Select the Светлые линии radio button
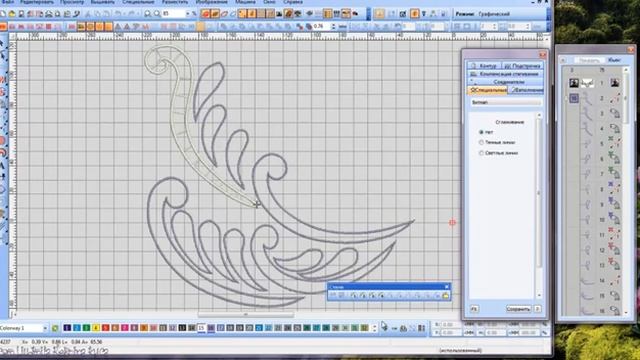Screen dimensions: 640x360 [481, 153]
